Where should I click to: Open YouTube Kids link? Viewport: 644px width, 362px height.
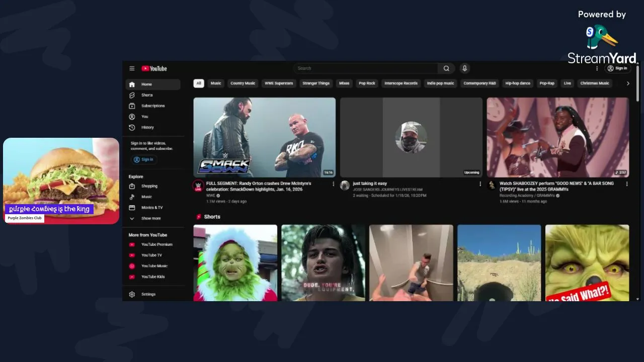click(x=152, y=277)
